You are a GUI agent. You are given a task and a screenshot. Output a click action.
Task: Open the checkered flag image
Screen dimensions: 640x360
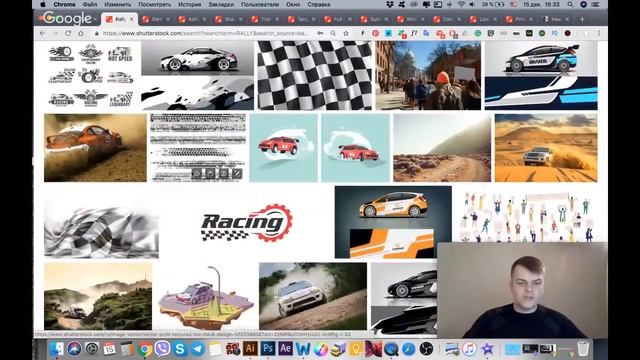pos(315,76)
